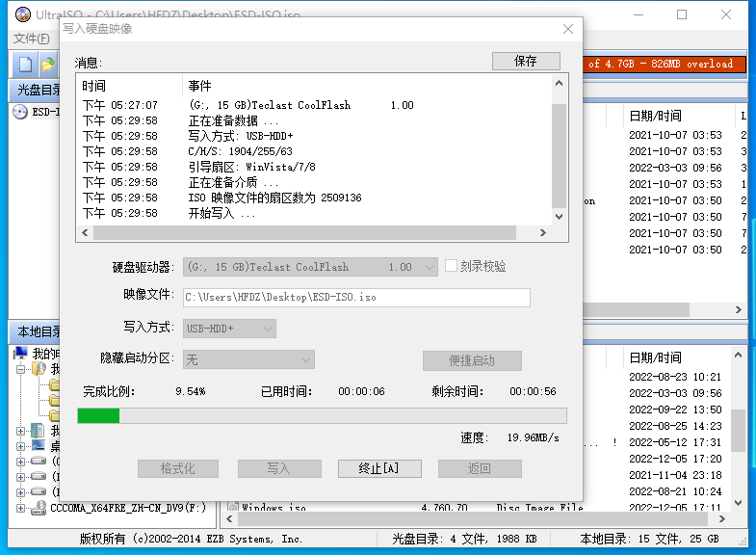
Task: Click the My Documents icon in local tree
Action: pyautogui.click(x=38, y=430)
